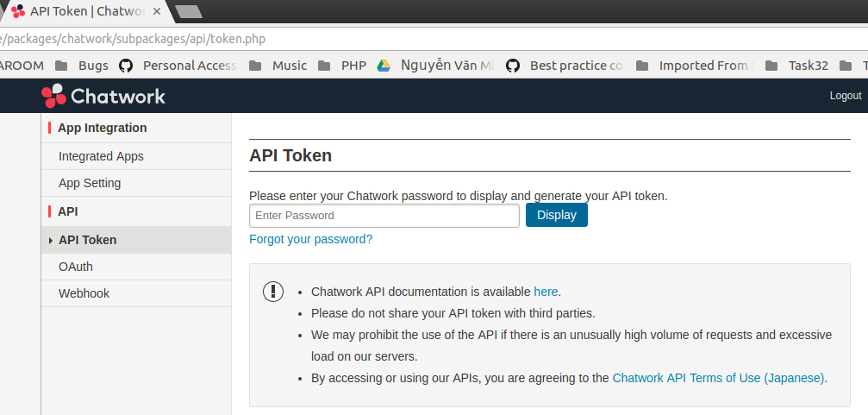Open the Music bookmark folder

point(278,66)
